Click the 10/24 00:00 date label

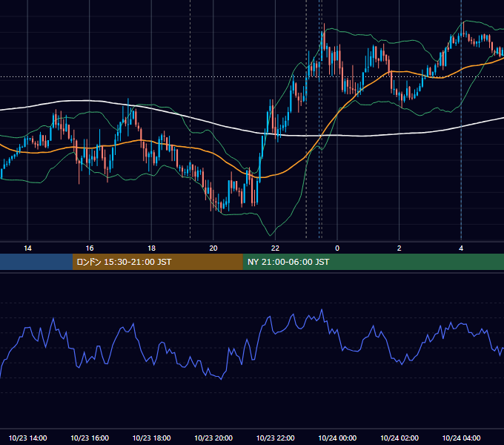click(337, 438)
